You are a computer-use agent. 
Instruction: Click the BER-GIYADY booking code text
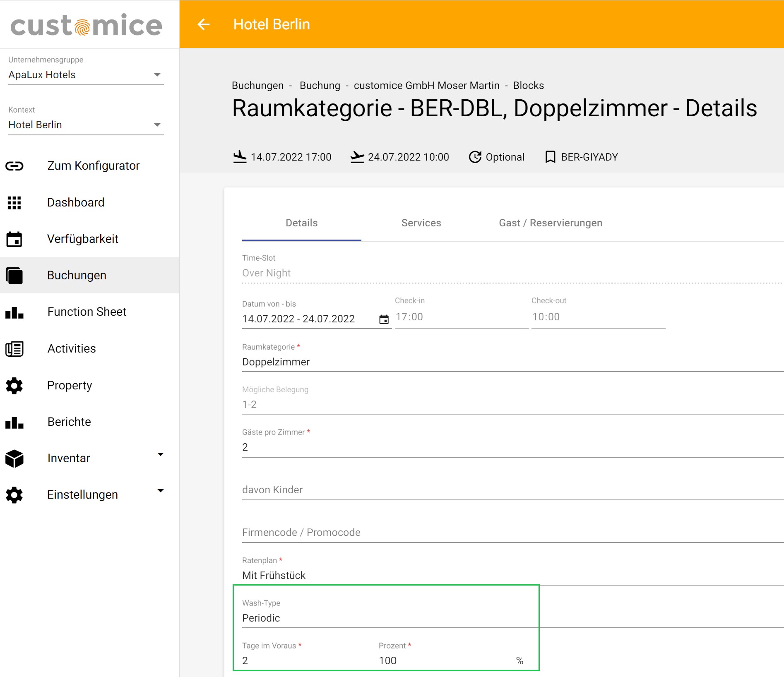589,157
